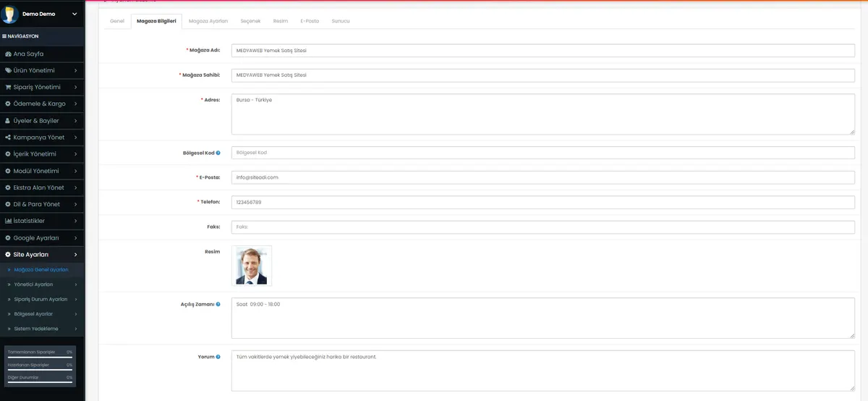Open Sistem Yedekleme link
868x401 pixels.
coord(36,329)
